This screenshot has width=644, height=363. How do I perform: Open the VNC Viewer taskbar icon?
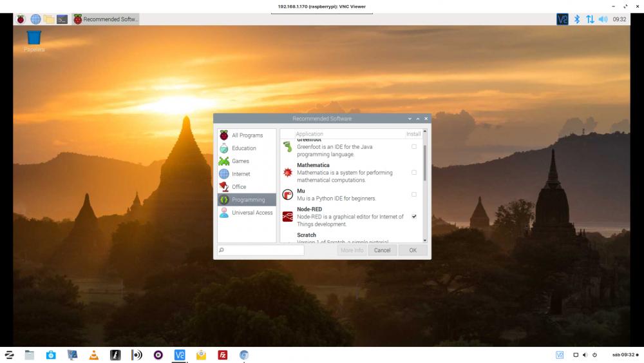pos(180,355)
